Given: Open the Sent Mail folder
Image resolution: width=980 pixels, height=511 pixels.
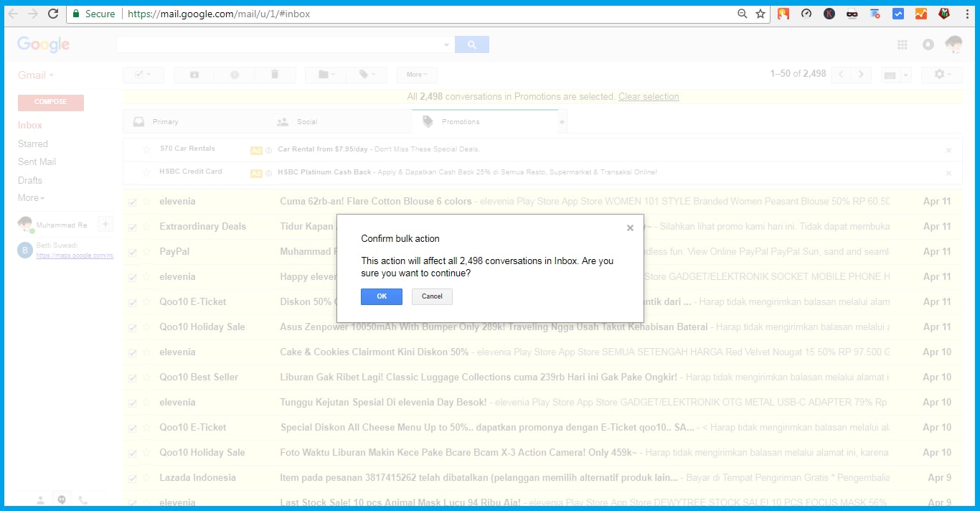Looking at the screenshot, I should pyautogui.click(x=37, y=162).
